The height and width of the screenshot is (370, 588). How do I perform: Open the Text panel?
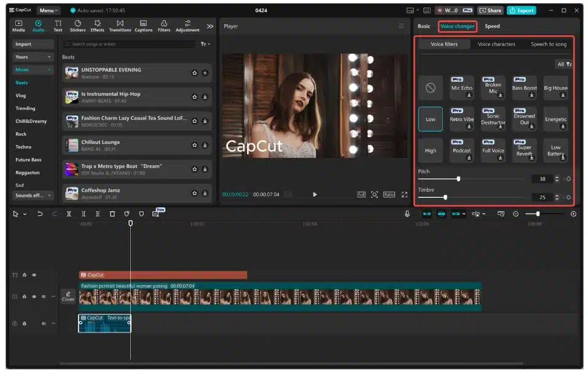click(x=58, y=26)
